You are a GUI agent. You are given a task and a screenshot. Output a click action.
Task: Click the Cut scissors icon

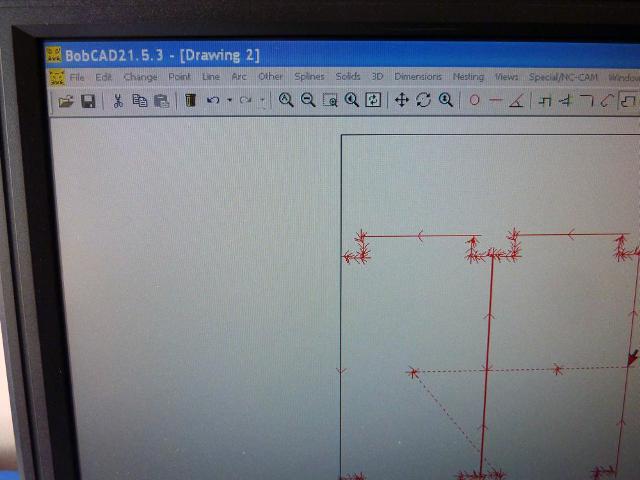[x=118, y=100]
